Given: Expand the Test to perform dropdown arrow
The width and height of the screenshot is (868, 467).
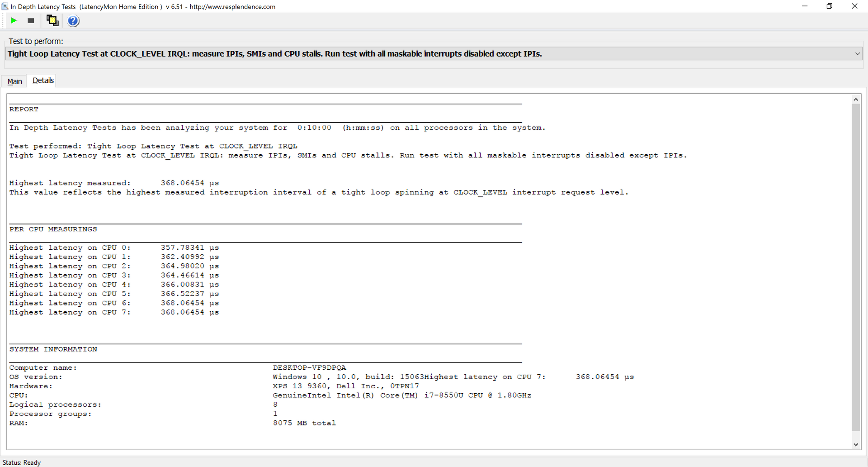Looking at the screenshot, I should click(857, 54).
